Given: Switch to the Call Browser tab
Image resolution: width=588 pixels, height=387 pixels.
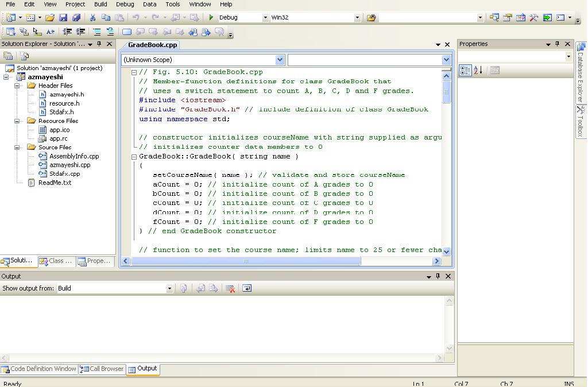Looking at the screenshot, I should 102,369.
